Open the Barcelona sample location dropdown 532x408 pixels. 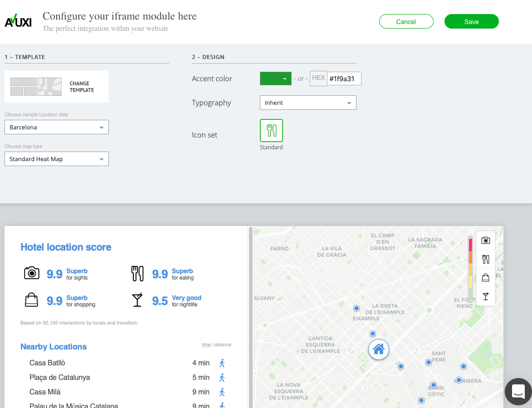[x=57, y=127]
